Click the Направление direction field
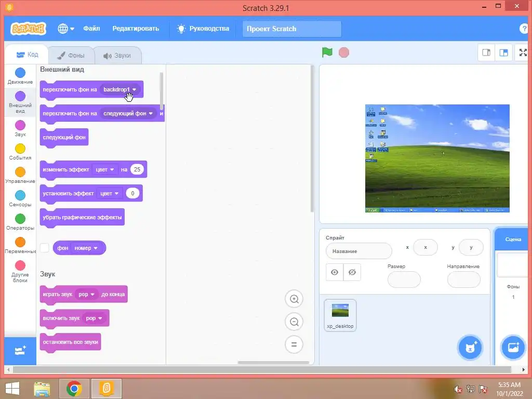 point(464,280)
